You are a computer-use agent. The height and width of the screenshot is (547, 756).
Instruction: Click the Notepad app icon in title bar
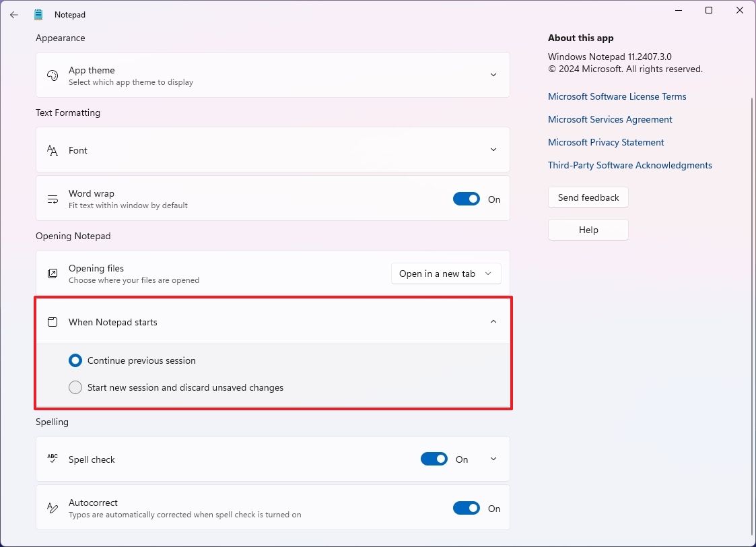pyautogui.click(x=38, y=13)
